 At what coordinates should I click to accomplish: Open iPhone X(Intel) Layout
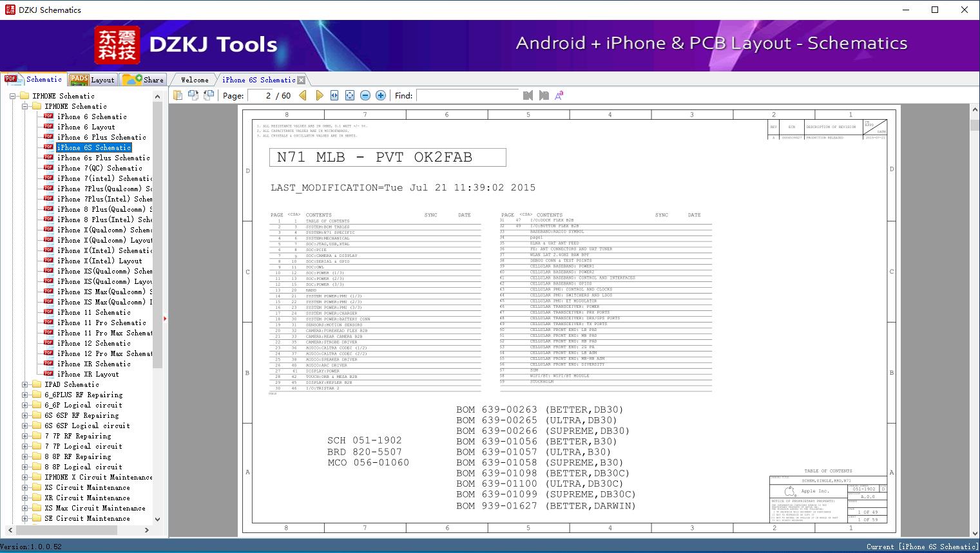(x=99, y=261)
